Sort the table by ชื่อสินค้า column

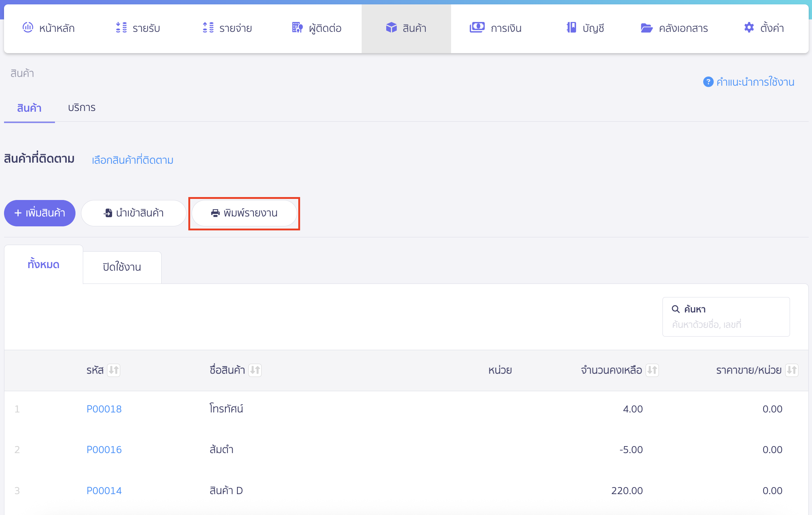tap(255, 370)
